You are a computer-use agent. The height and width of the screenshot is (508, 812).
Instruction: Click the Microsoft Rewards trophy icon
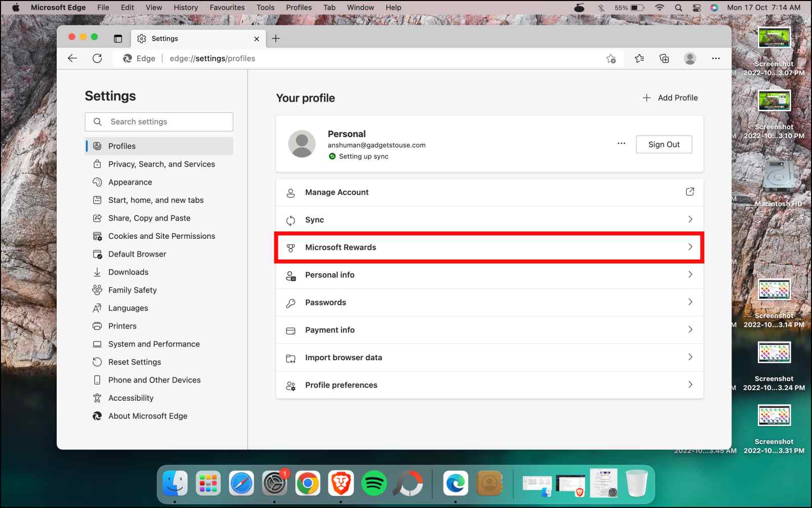[x=291, y=247]
